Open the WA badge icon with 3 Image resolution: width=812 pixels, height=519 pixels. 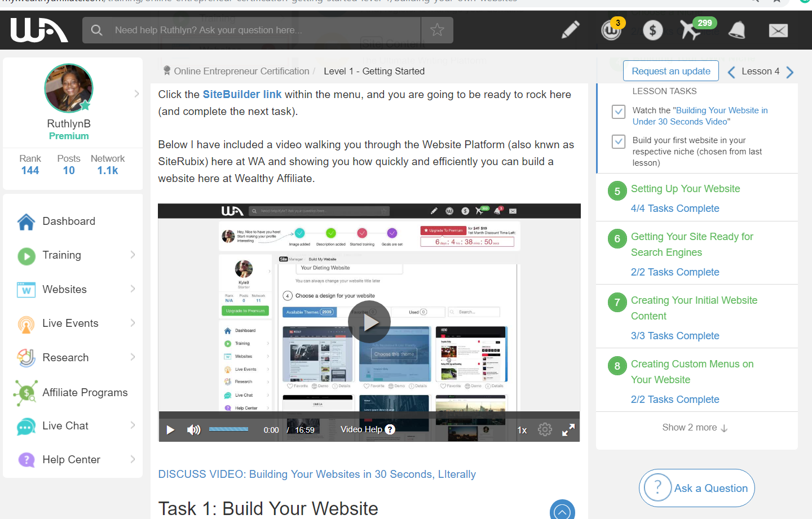pos(612,29)
